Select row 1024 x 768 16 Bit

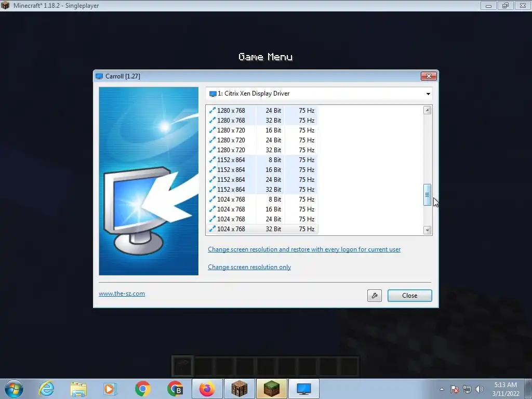[x=262, y=209]
